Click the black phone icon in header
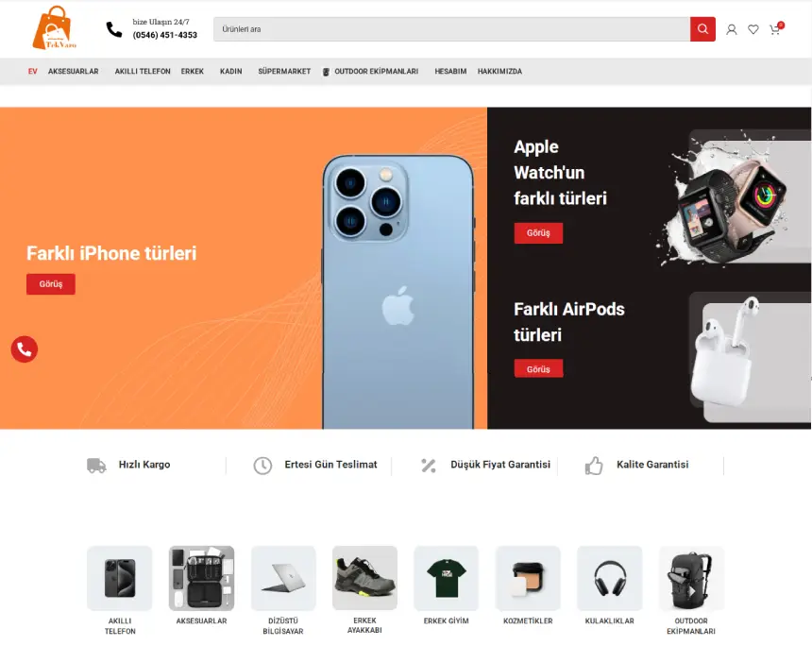Screen dimensions: 812x646 tap(114, 29)
